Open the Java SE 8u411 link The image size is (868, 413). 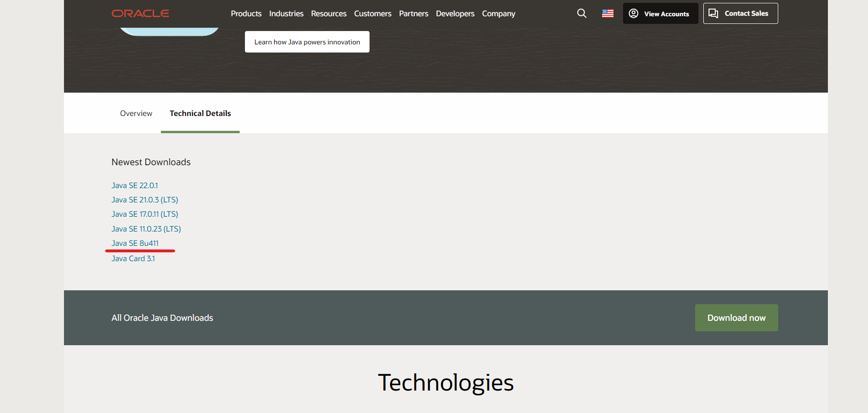[x=135, y=243]
